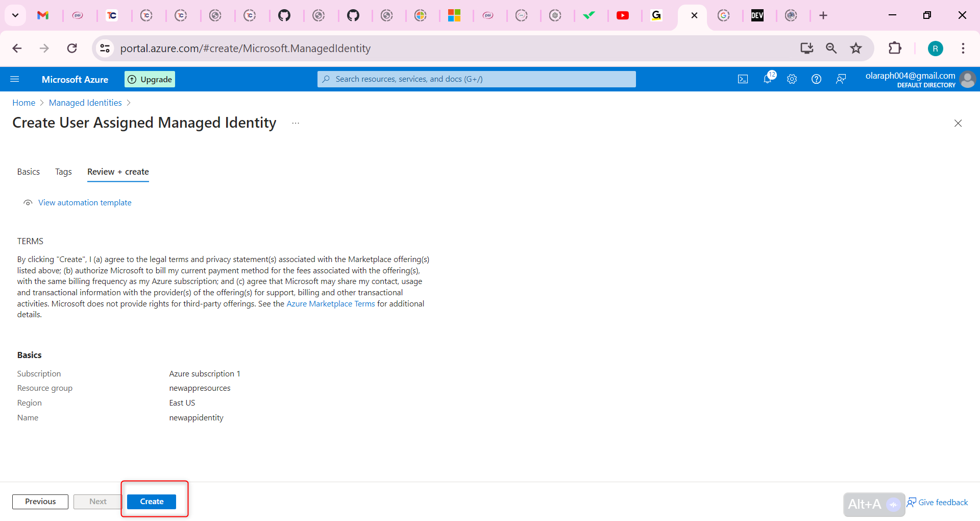Viewport: 980px width, 521px height.
Task: Click the Alt+A Copilot button
Action: tap(874, 504)
